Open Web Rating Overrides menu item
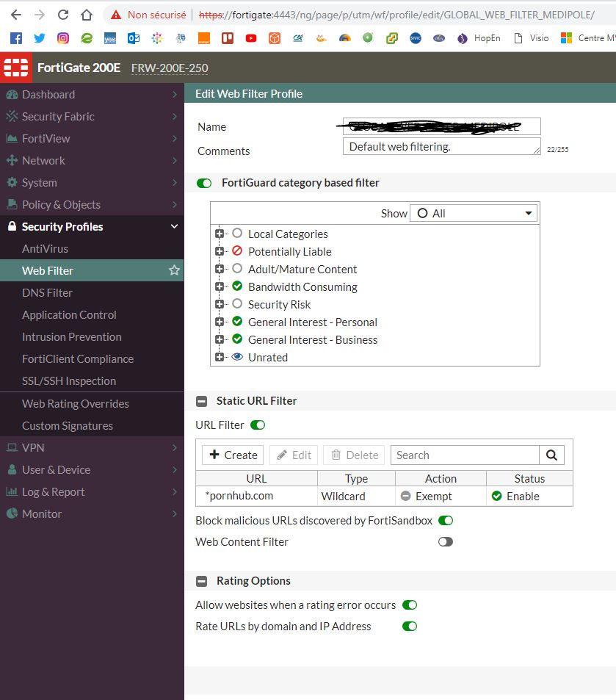The height and width of the screenshot is (700, 616). pos(92,403)
